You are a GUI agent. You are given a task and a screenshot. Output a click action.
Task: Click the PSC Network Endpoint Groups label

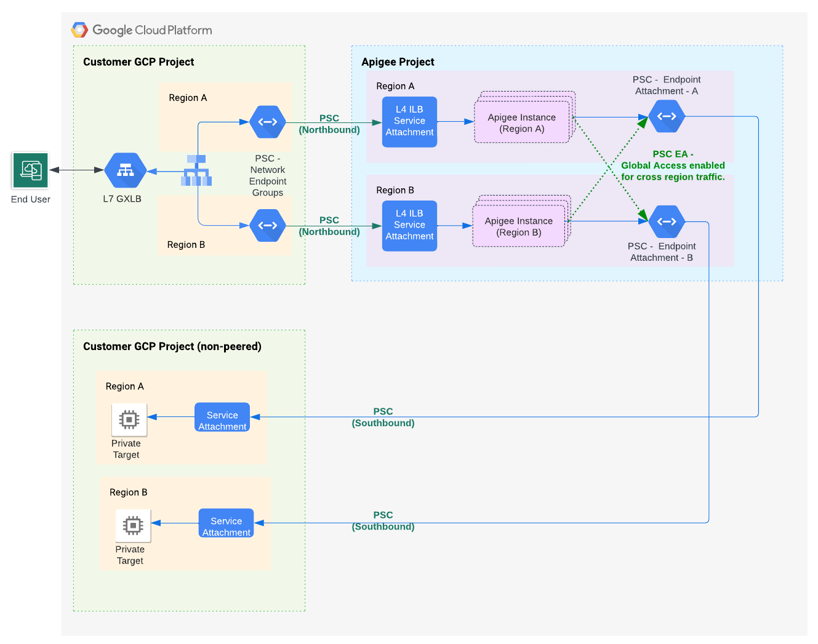tap(268, 176)
